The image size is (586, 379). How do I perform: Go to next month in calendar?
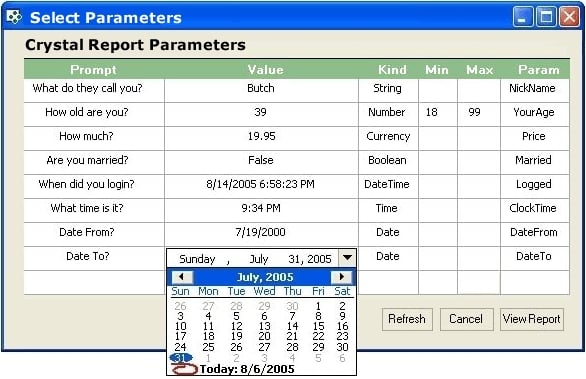pos(341,277)
